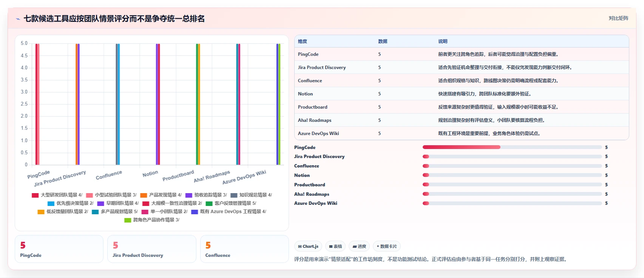Viewport: 644px width, 278px height.
Task: Click the Productboard progress bar
Action: click(x=512, y=184)
